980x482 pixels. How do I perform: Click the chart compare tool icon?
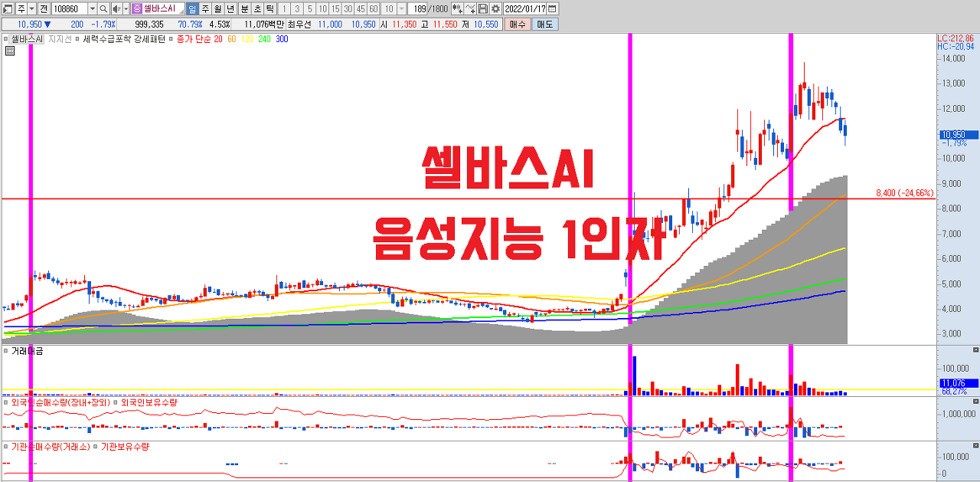point(458,9)
